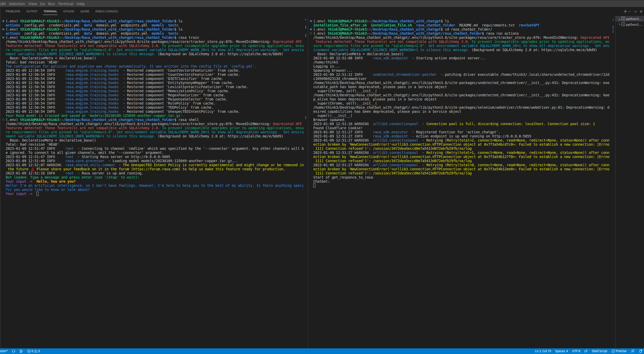Open a new terminal with the plus icon
This screenshot has width=644, height=354.
coord(625,11)
